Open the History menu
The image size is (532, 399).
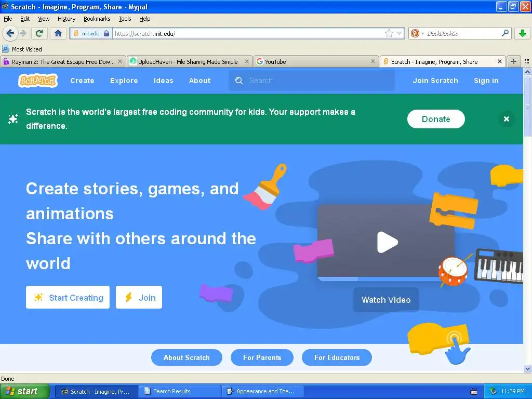[x=66, y=19]
